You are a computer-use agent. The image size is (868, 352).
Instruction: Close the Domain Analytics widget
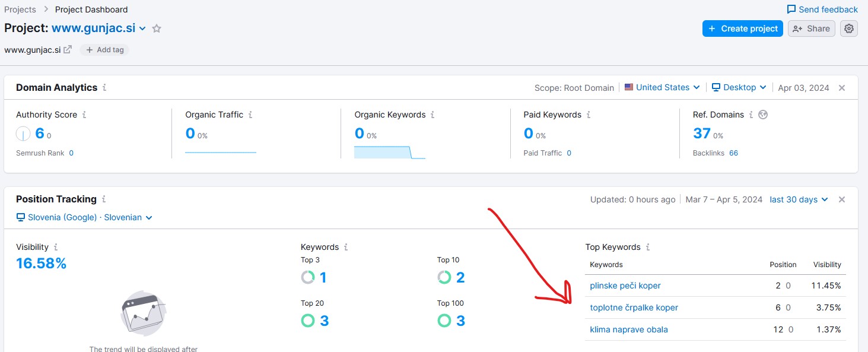pyautogui.click(x=841, y=88)
